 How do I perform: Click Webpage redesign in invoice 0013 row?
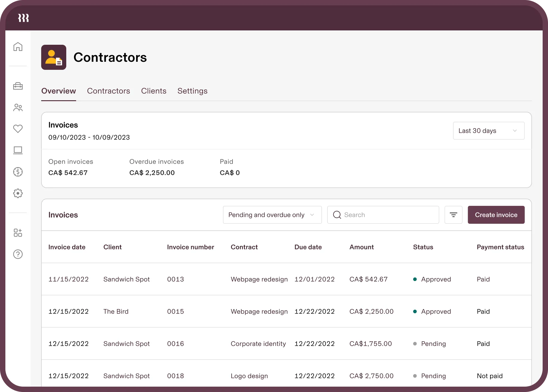[259, 279]
